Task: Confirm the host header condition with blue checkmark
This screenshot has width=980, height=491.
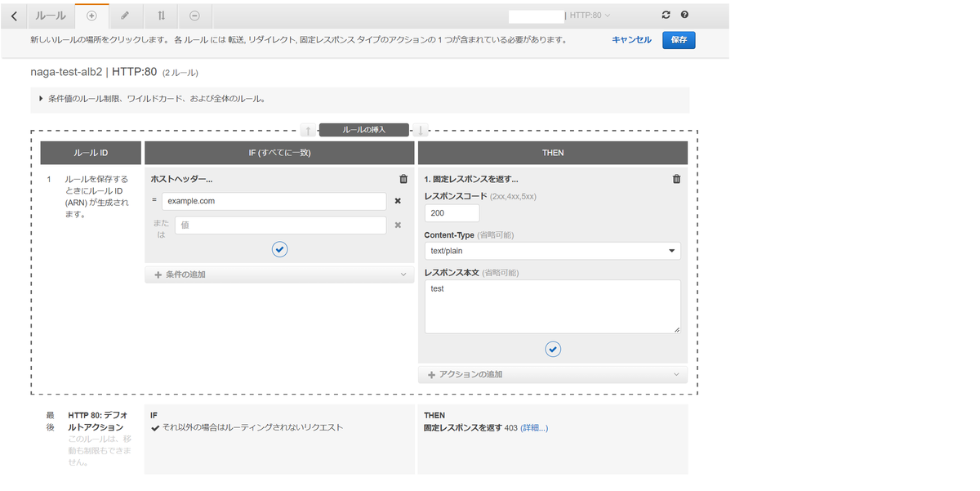Action: coord(279,248)
